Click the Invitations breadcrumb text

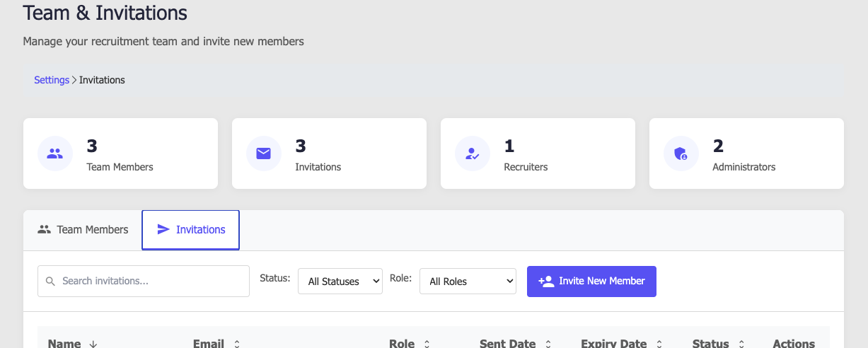coord(102,80)
